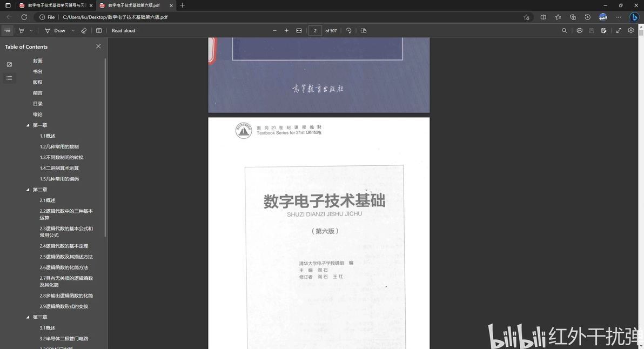Click the table of contents panel scrollbar
The width and height of the screenshot is (644, 349).
(105, 148)
